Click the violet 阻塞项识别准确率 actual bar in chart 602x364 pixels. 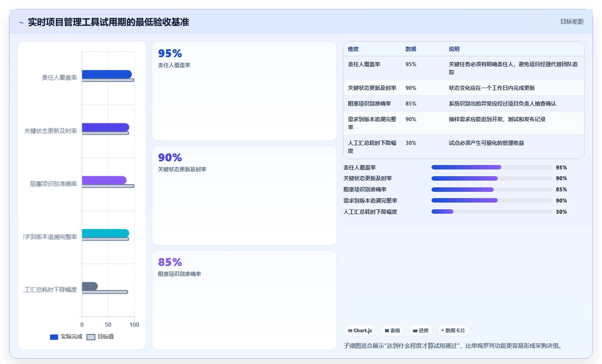tap(104, 180)
